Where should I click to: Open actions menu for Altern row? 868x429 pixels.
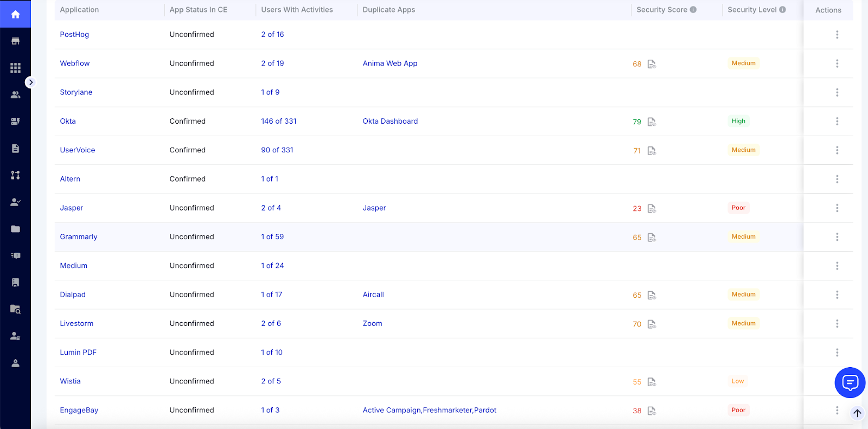click(x=837, y=179)
